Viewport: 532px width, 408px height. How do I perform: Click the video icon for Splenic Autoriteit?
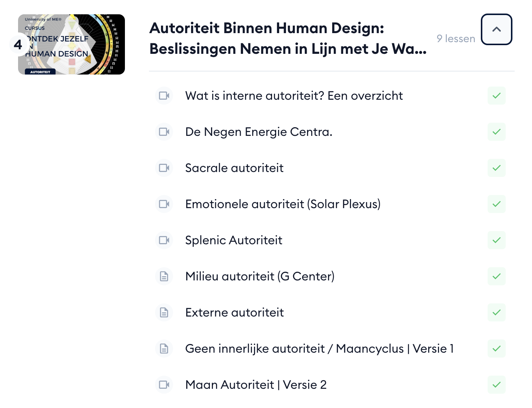click(x=164, y=240)
